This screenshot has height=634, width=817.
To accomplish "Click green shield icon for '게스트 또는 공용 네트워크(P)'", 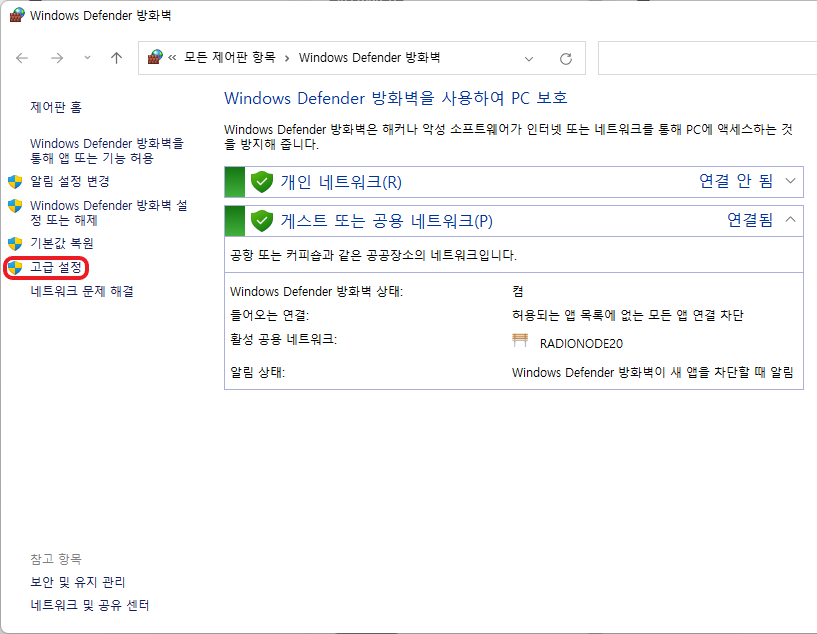I will click(x=262, y=221).
